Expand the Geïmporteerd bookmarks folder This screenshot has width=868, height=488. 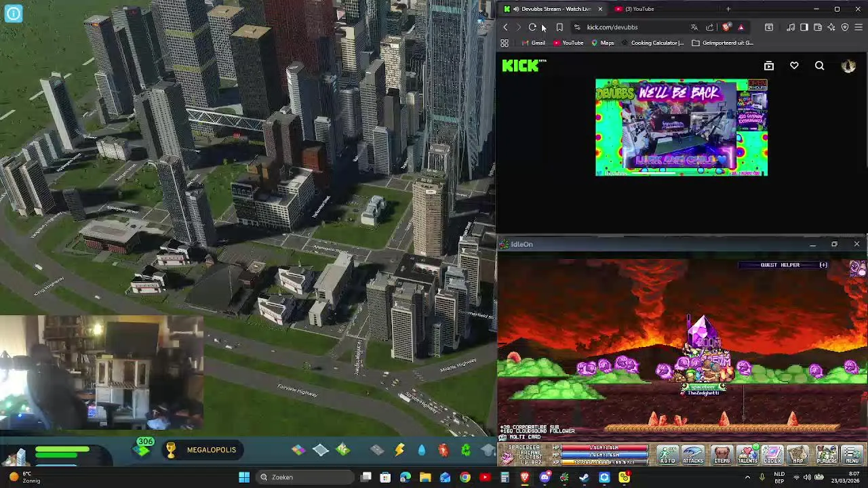(x=722, y=43)
